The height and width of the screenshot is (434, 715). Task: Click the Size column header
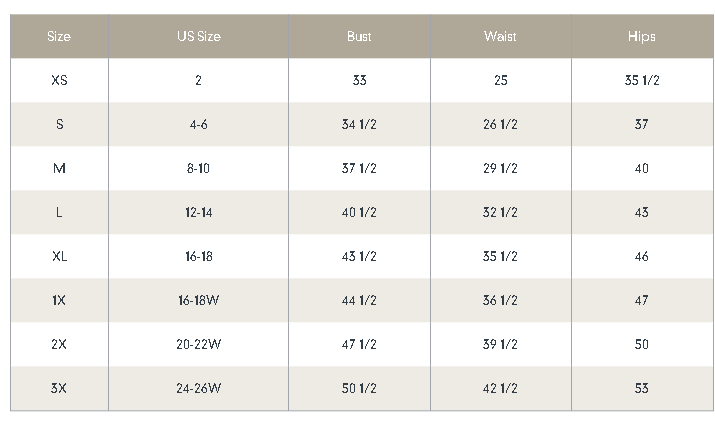(59, 37)
